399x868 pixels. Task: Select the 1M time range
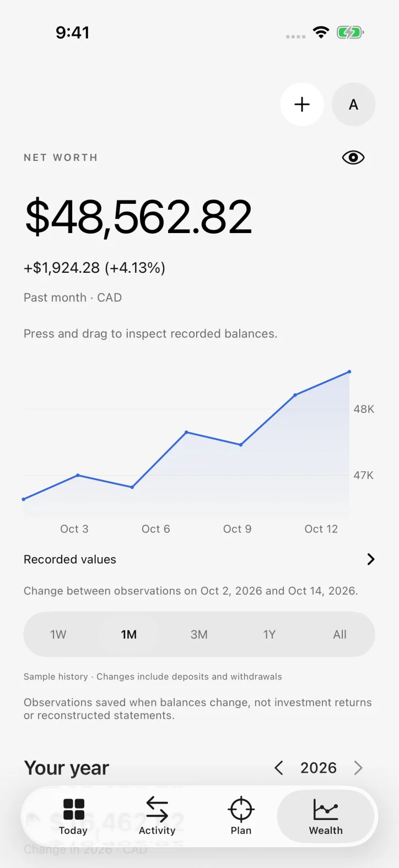[x=129, y=634]
